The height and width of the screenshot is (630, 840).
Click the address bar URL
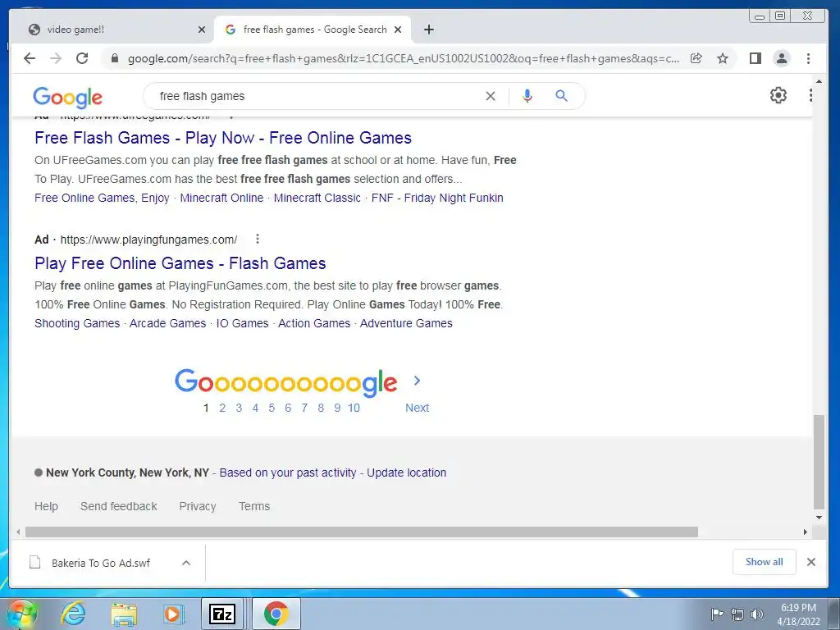click(x=404, y=58)
